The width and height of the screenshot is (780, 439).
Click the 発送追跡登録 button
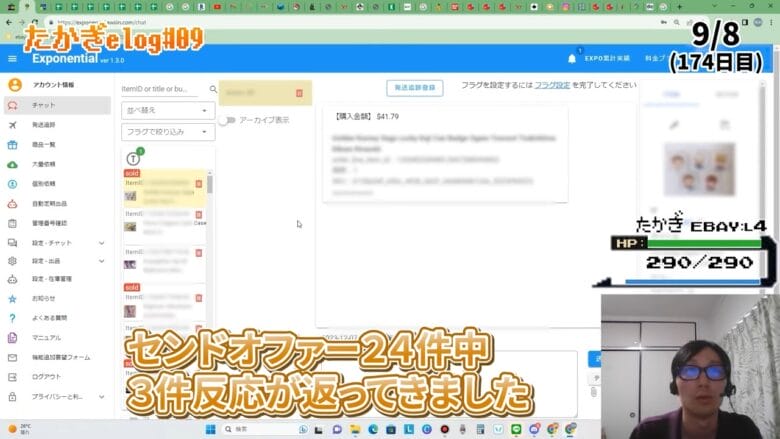coord(415,88)
